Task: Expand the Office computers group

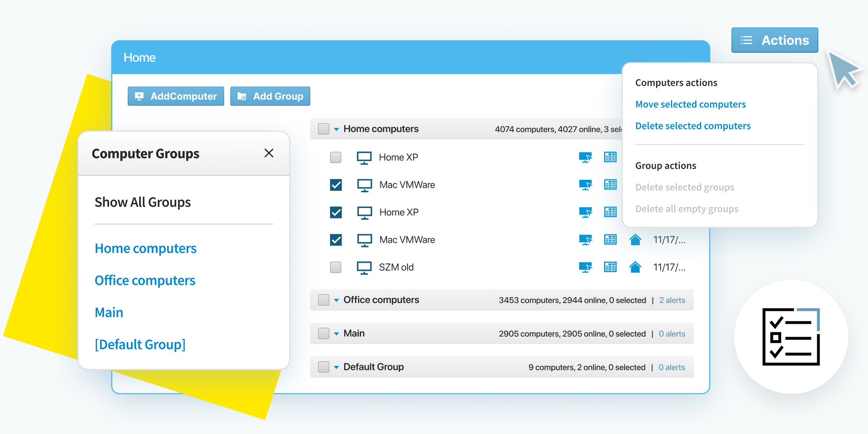Action: pyautogui.click(x=336, y=300)
